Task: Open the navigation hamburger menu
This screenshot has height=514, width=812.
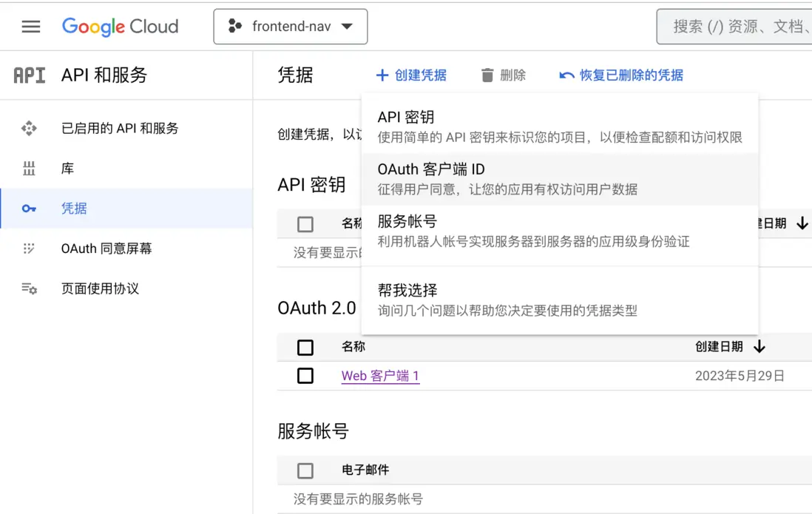Action: tap(30, 26)
